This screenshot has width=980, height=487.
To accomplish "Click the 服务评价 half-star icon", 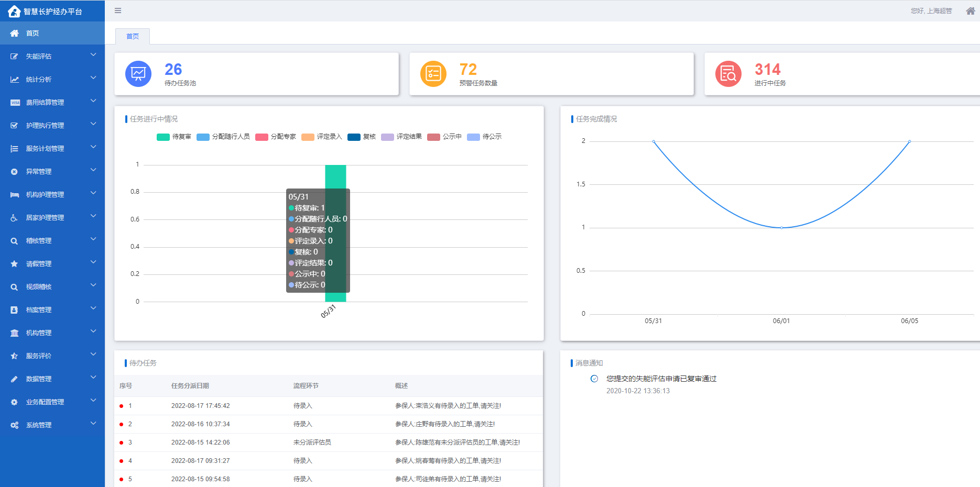I will click(x=14, y=356).
